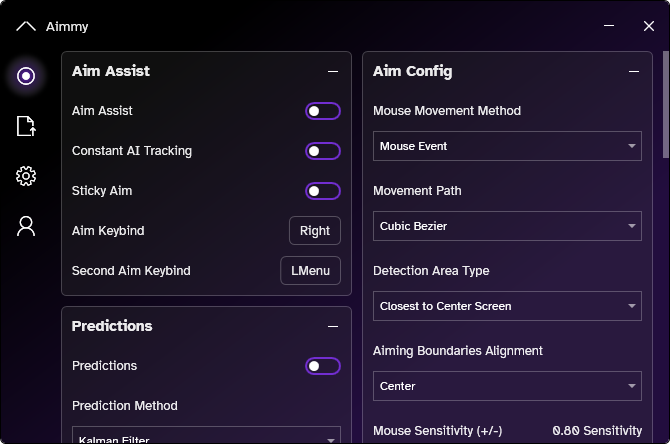Close the Aimmy window
Image resolution: width=670 pixels, height=444 pixels.
click(x=649, y=26)
